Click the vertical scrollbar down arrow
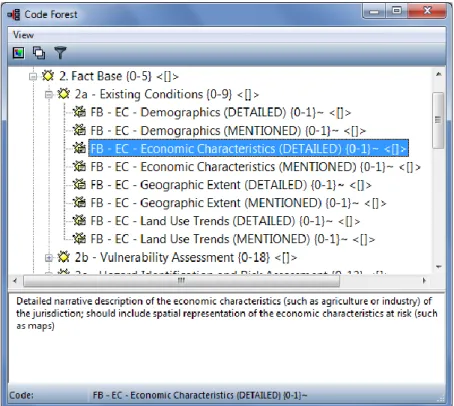The height and width of the screenshot is (406, 454). (439, 267)
